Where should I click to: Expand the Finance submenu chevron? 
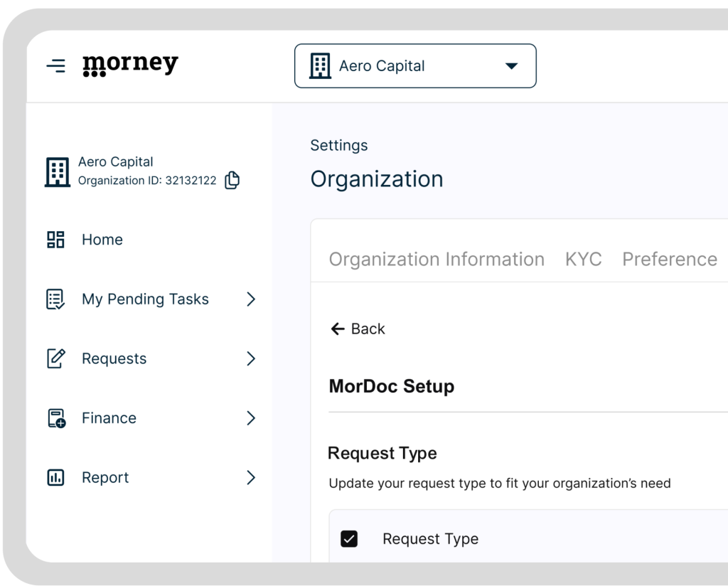[250, 418]
